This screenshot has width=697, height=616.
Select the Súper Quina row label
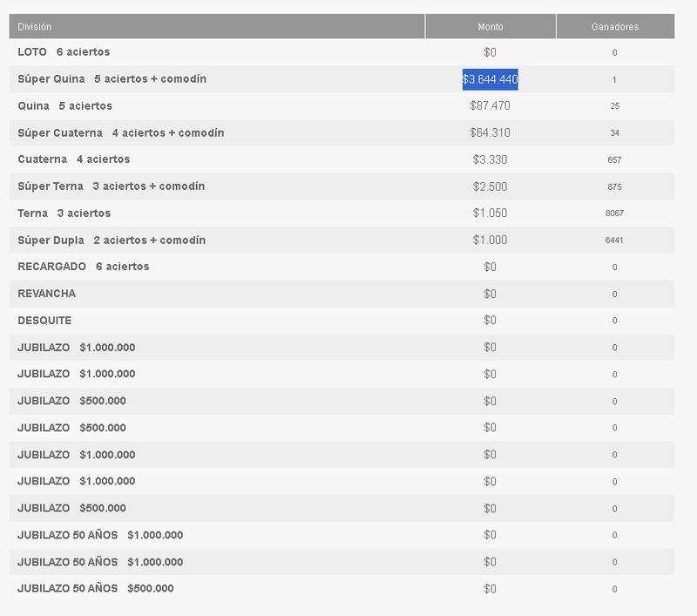coord(112,79)
